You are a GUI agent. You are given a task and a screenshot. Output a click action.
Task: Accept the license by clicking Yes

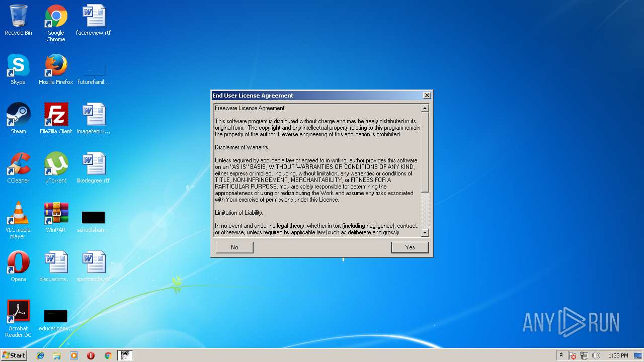coord(410,247)
